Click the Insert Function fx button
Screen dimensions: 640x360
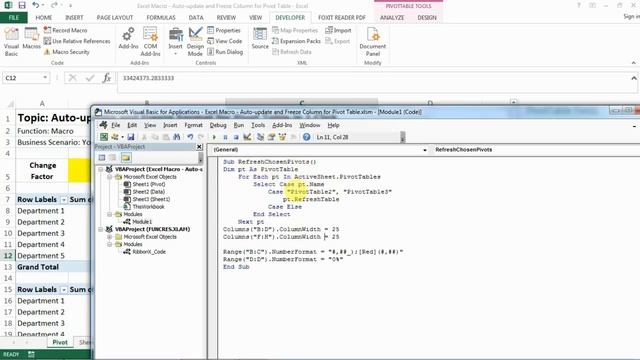click(x=107, y=78)
